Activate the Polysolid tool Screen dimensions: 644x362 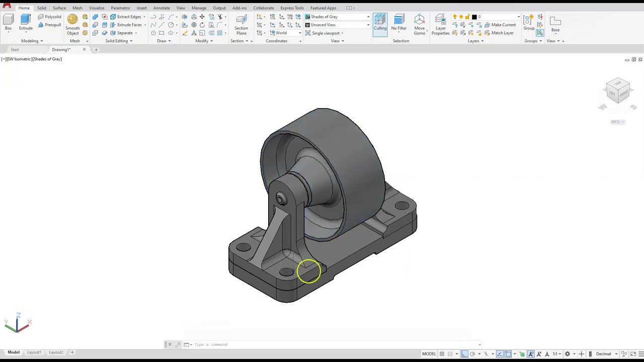pos(49,17)
